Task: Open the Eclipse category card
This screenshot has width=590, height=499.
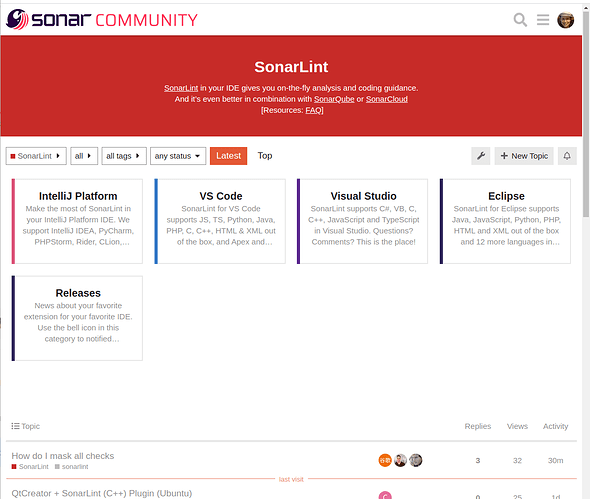Action: pyautogui.click(x=505, y=221)
